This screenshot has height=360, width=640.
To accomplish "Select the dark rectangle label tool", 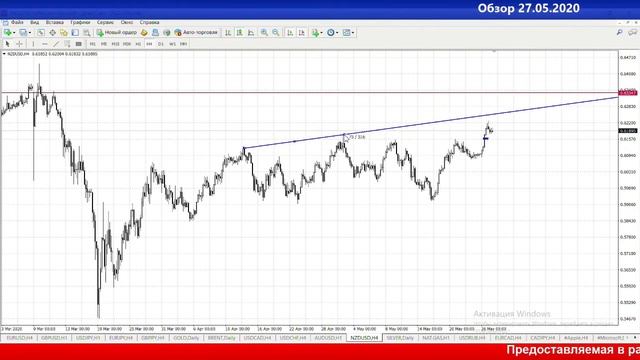I will (79, 44).
